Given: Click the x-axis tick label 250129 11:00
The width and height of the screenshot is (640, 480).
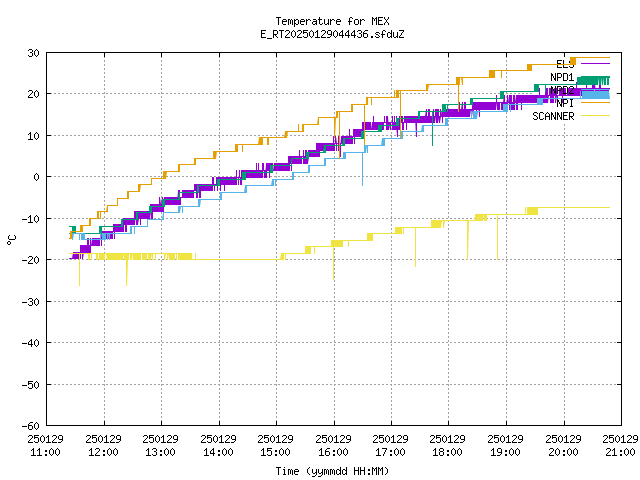Looking at the screenshot, I should (x=45, y=446).
